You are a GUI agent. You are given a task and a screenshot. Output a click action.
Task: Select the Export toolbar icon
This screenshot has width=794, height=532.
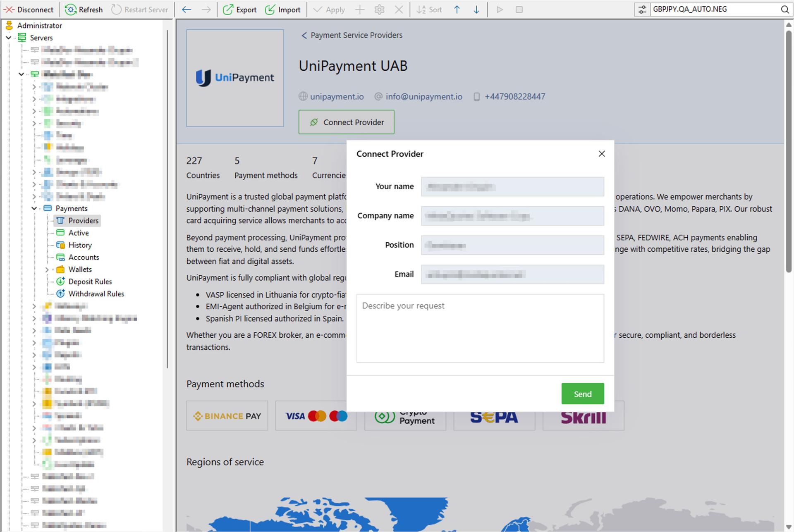coord(227,9)
